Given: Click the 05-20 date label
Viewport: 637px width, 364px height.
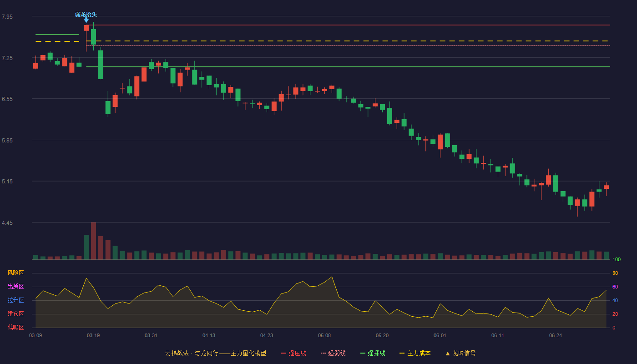Looking at the screenshot, I should (x=382, y=335).
